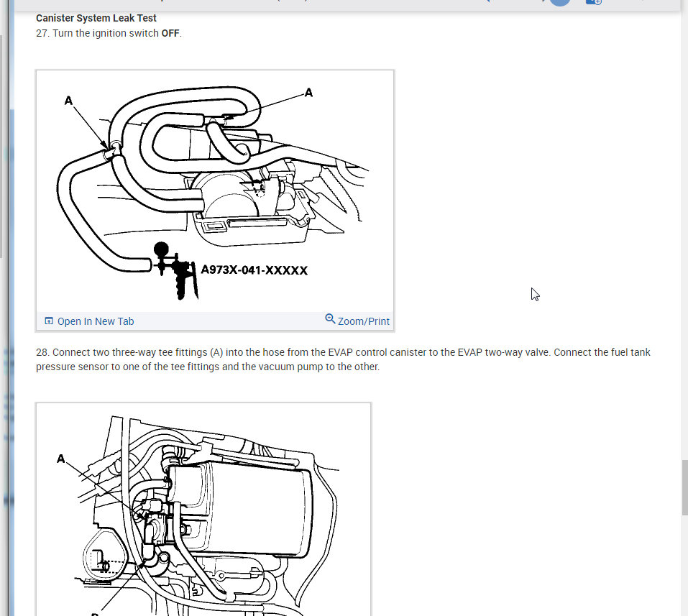688x616 pixels.
Task: Open the A973X-041-XXXXX diagram thumbnail
Action: tap(214, 190)
